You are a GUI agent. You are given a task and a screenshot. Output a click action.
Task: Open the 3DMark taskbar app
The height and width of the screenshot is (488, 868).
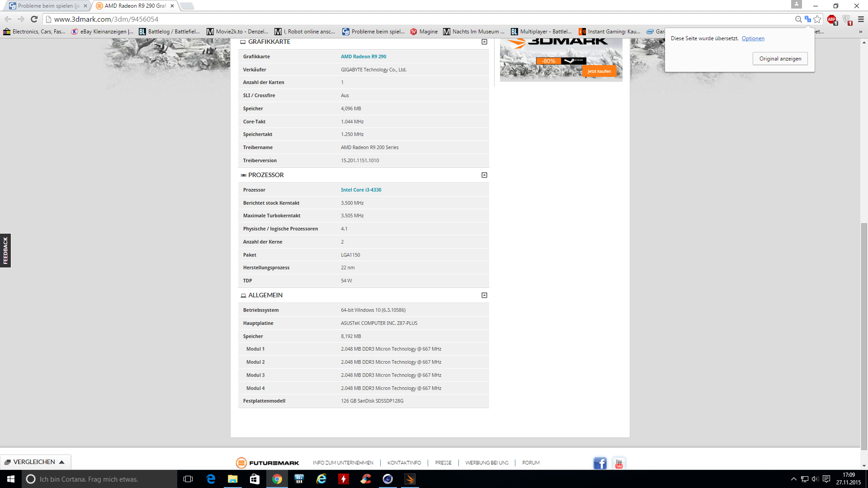coord(410,479)
